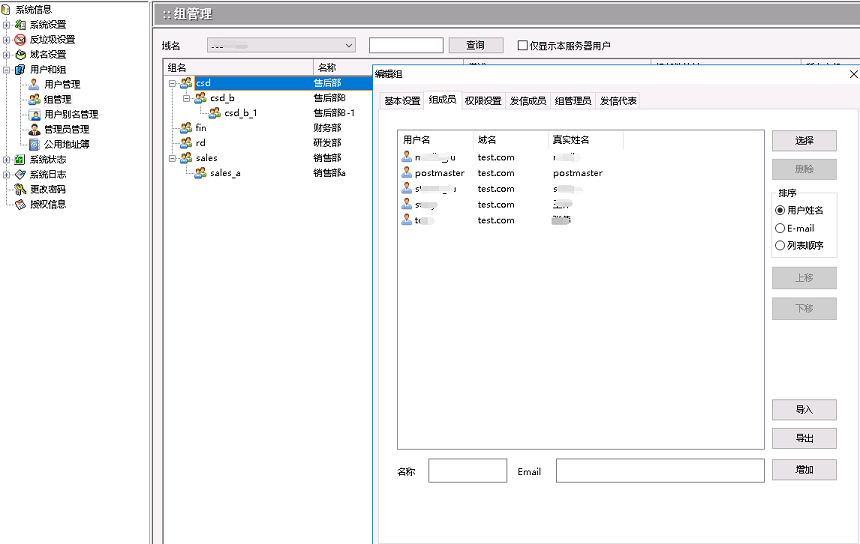Switch to 权限设置 tab
Image resolution: width=860 pixels, height=544 pixels.
tap(483, 101)
